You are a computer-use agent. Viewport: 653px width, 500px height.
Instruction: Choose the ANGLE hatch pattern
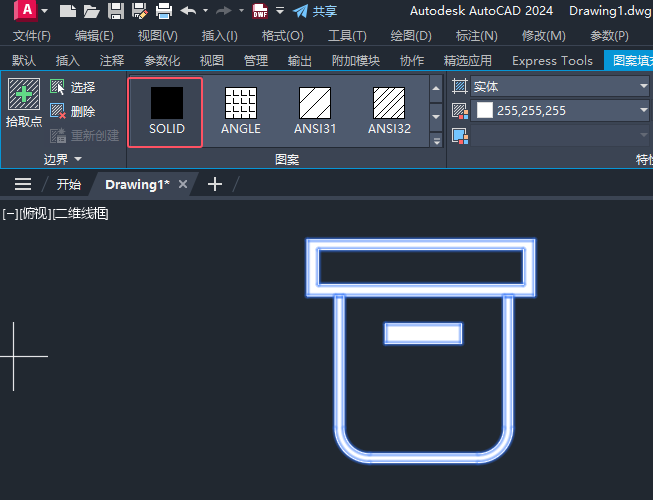[241, 111]
